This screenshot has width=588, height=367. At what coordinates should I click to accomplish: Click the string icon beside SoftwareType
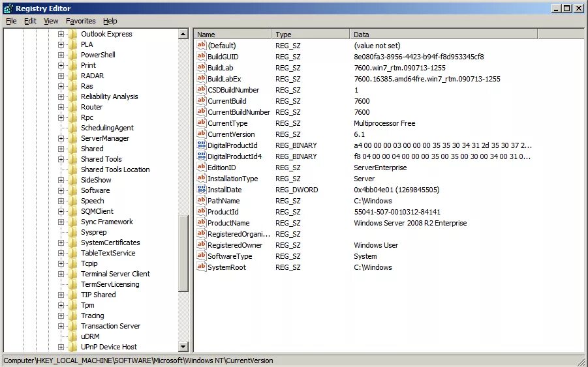tap(202, 256)
